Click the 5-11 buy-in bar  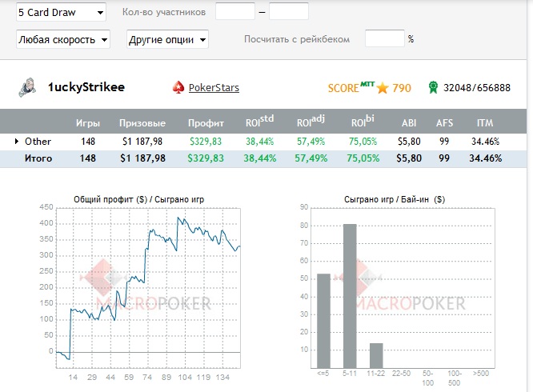(x=350, y=296)
